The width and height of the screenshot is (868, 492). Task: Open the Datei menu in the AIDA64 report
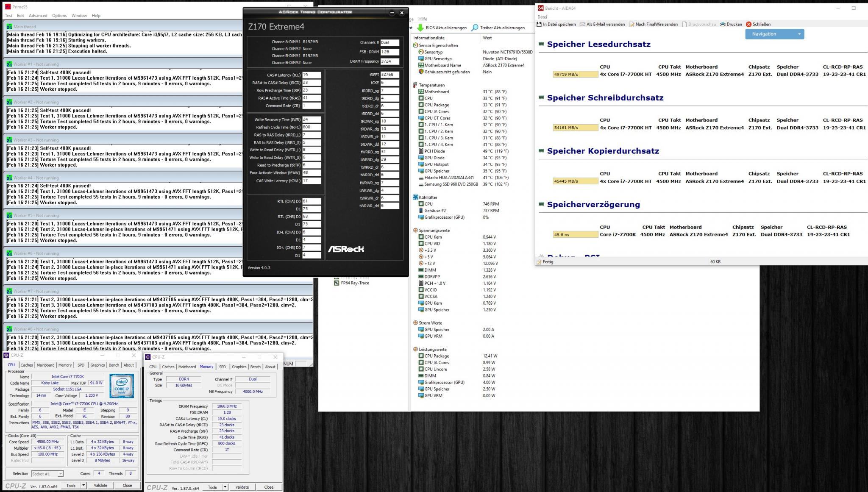[542, 17]
